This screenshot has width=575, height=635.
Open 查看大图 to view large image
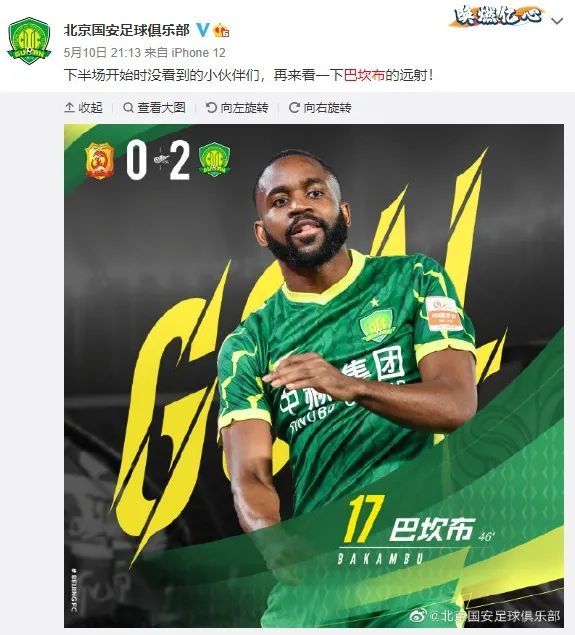[154, 107]
